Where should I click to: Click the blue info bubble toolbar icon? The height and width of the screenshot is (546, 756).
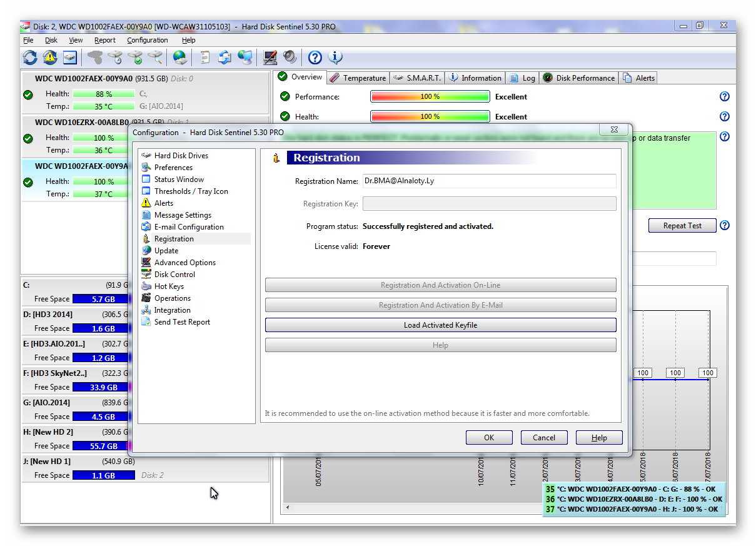tap(335, 58)
